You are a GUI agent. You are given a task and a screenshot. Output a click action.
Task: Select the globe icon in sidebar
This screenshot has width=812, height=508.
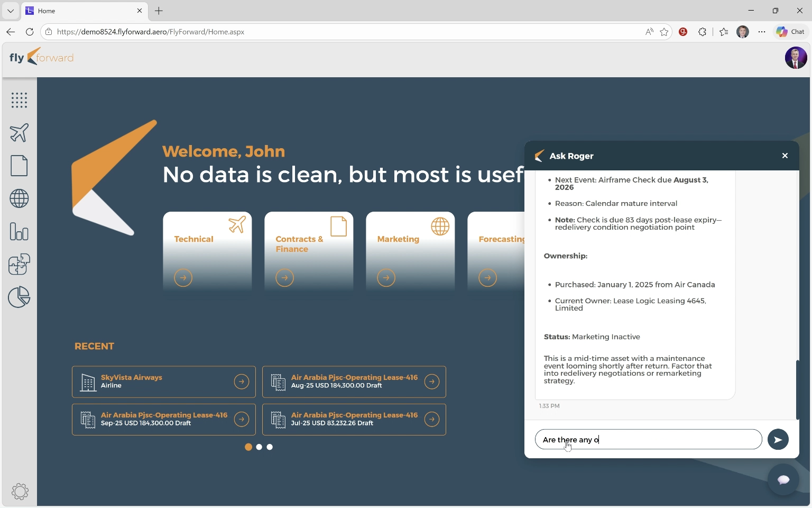coord(19,199)
